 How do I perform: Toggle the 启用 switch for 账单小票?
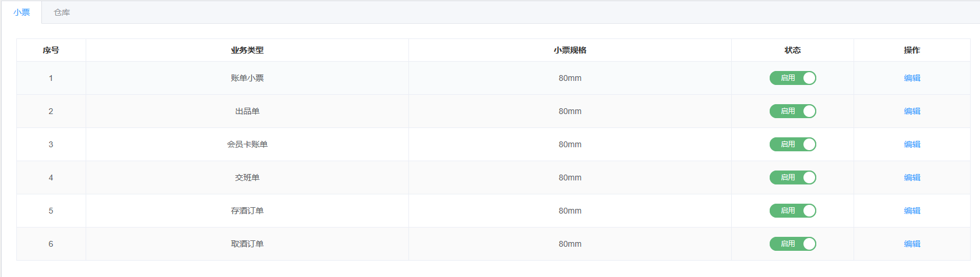click(x=792, y=78)
